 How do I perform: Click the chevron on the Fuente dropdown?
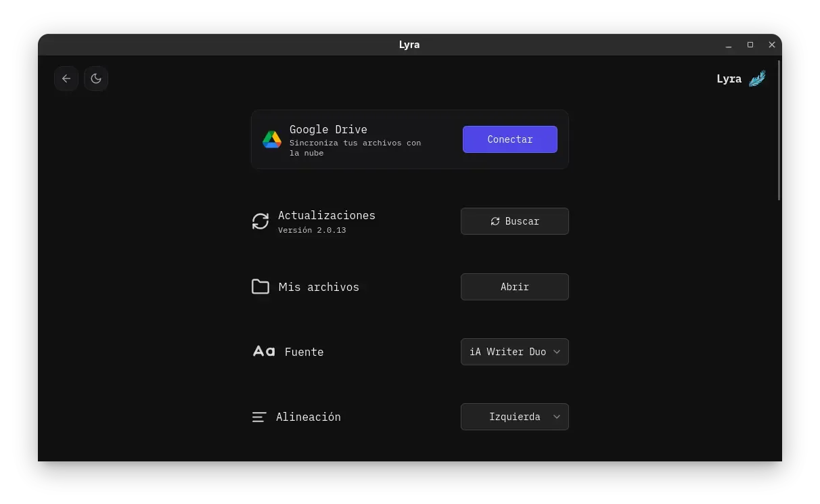557,352
